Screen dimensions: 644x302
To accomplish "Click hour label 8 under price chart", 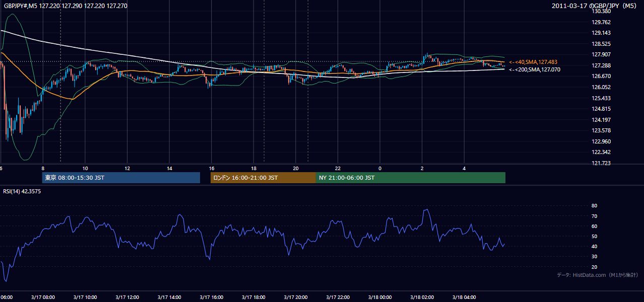I will (x=43, y=168).
